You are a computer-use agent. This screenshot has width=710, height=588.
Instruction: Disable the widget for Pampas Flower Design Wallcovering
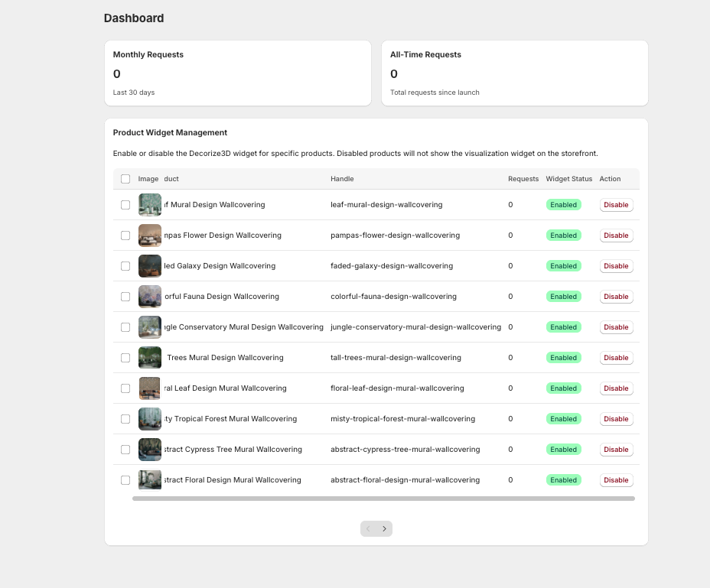point(616,235)
